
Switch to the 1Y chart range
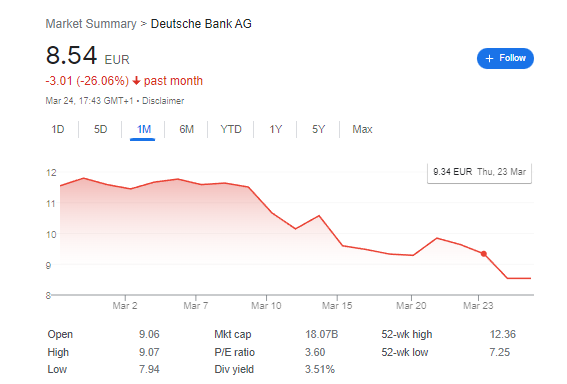275,129
